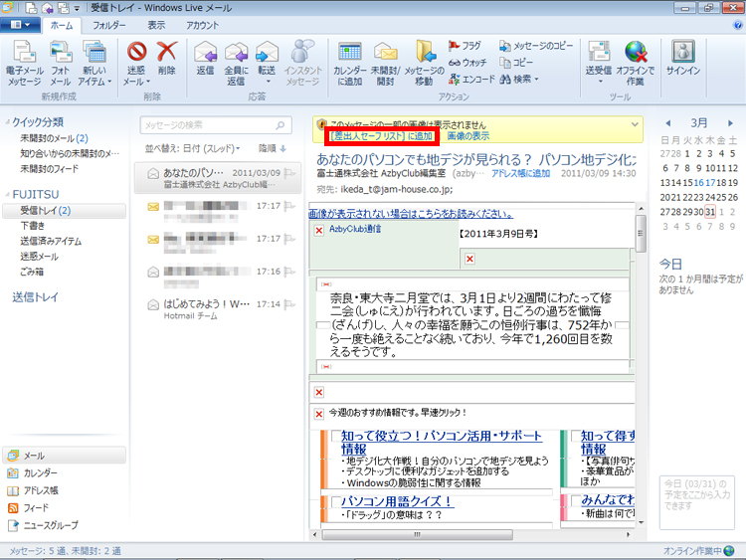Create a new 電子メール メッセージ

click(24, 63)
